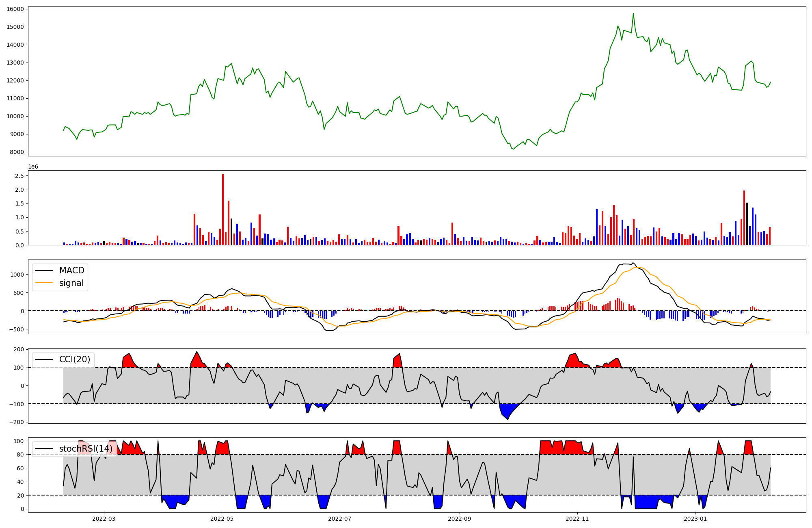This screenshot has height=528, width=812.
Task: Click the 16000 price axis label
Action: pyautogui.click(x=15, y=9)
